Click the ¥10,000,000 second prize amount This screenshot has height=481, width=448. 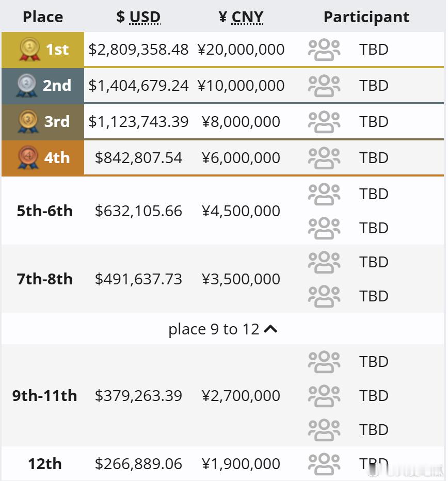pyautogui.click(x=241, y=86)
